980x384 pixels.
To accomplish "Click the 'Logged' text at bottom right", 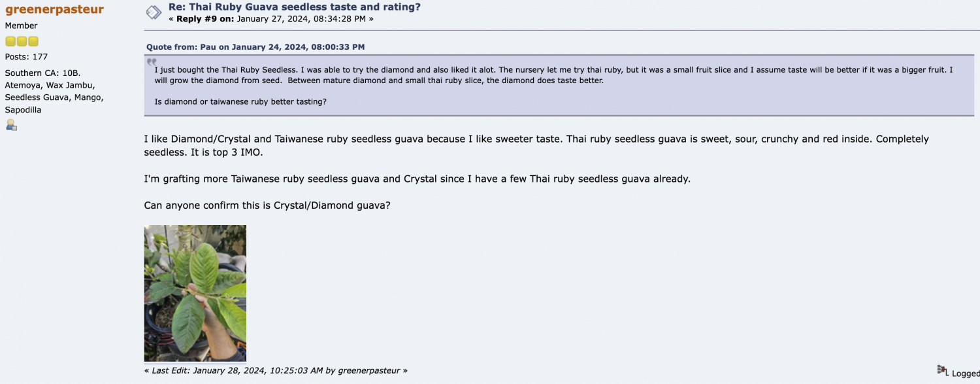I will coord(966,374).
